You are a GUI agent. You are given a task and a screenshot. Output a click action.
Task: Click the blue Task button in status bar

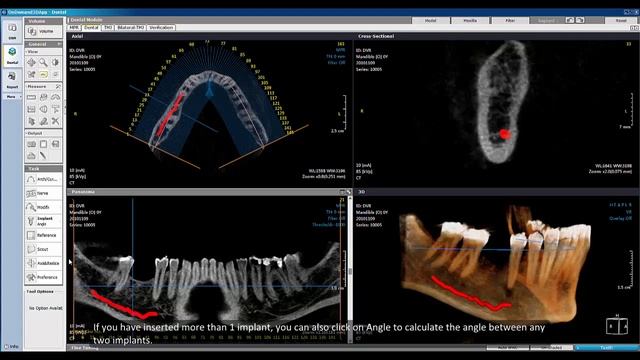[x=606, y=348]
